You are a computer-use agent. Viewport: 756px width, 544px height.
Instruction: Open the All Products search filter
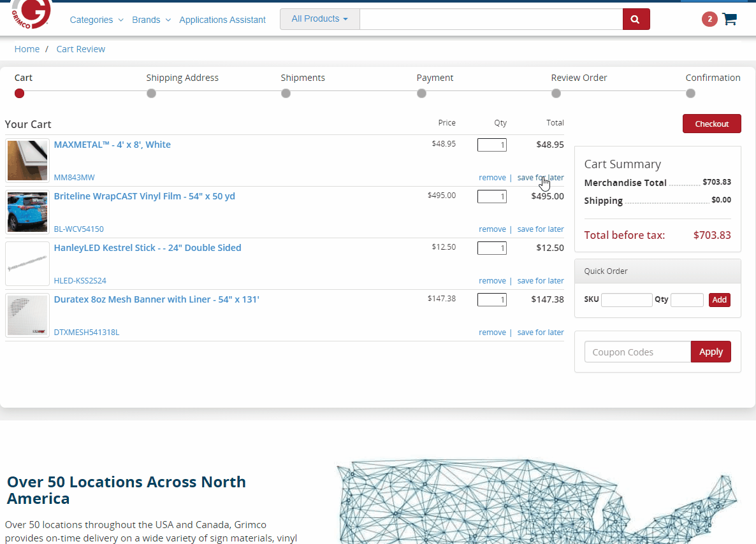[319, 19]
